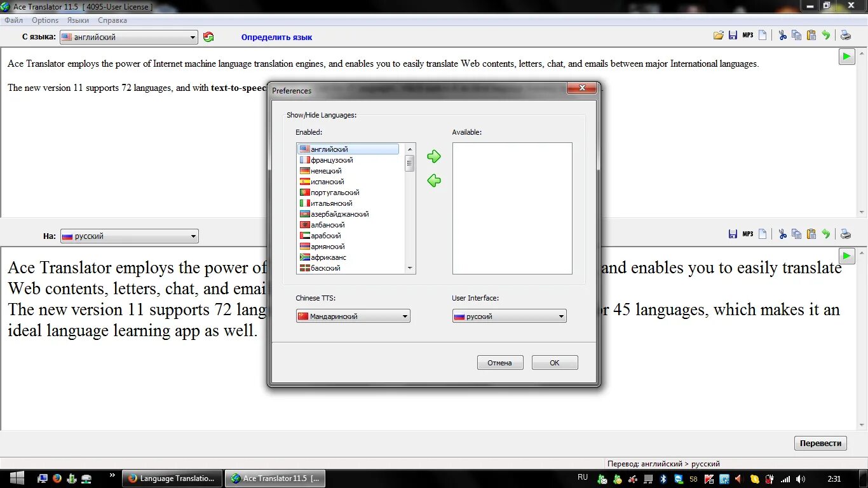Click Отмена button in Preferences
868x488 pixels.
[500, 362]
